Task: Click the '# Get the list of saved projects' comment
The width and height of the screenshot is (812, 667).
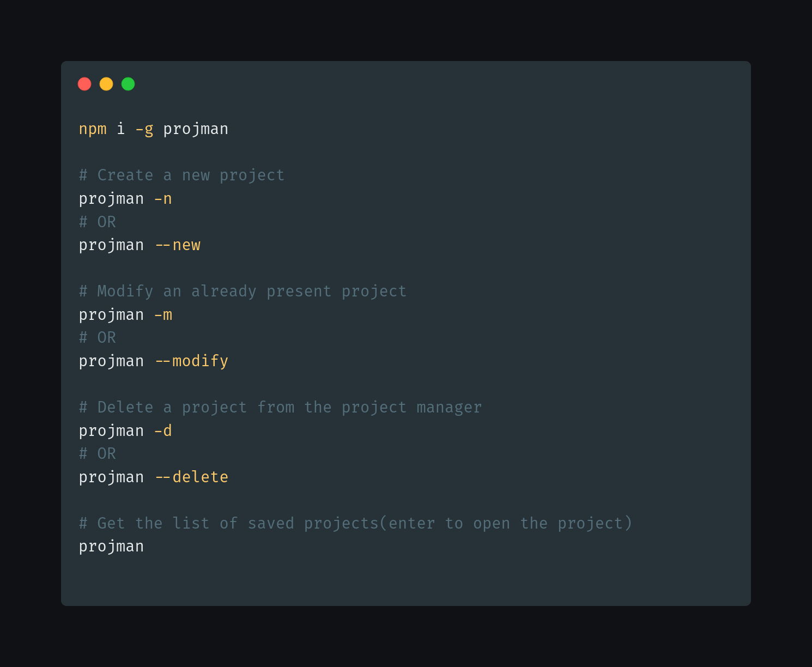Action: coord(355,524)
